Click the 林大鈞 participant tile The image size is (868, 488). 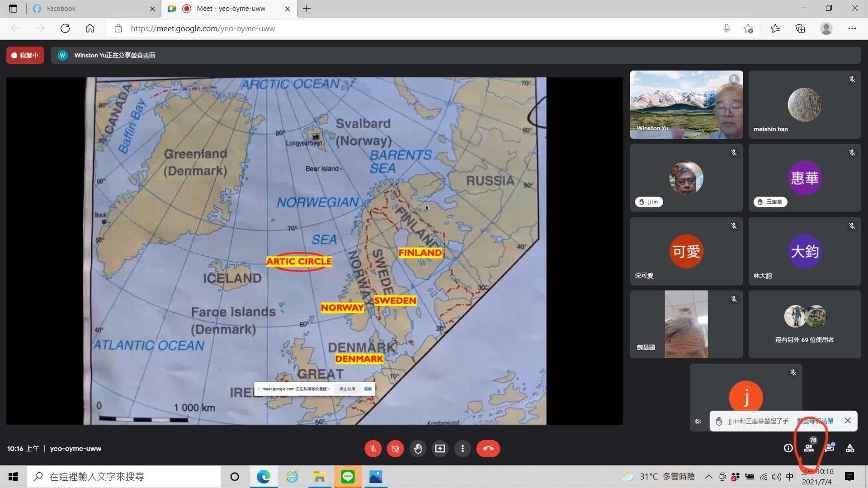point(805,251)
